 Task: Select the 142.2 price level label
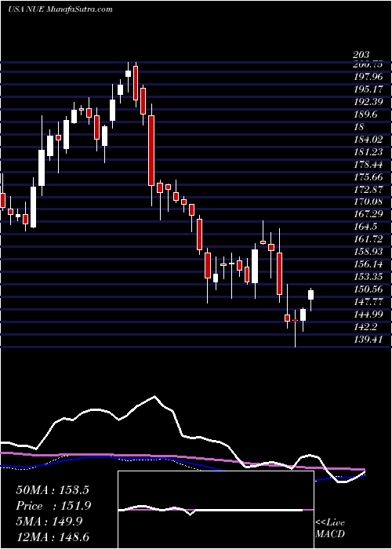click(365, 327)
